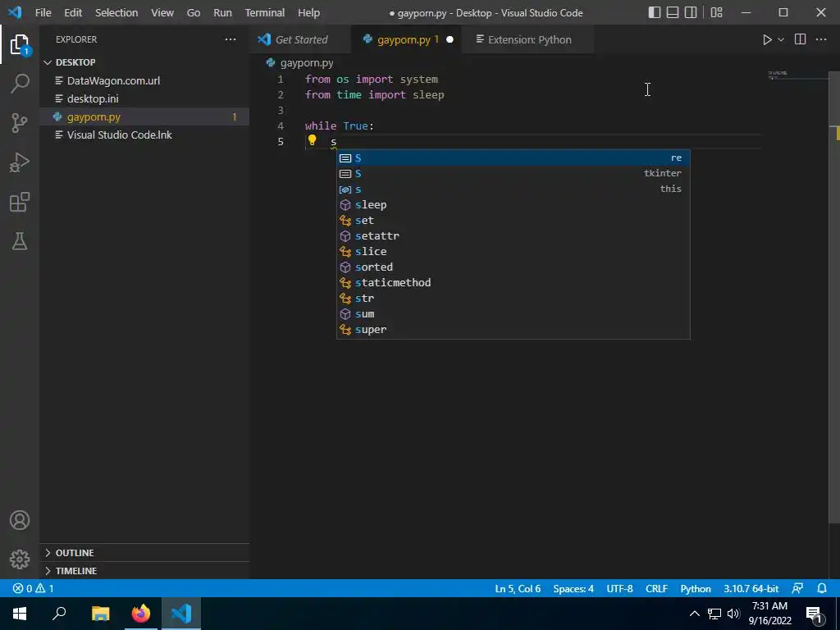Open the Run and Debug view
This screenshot has width=840, height=630.
pos(20,162)
